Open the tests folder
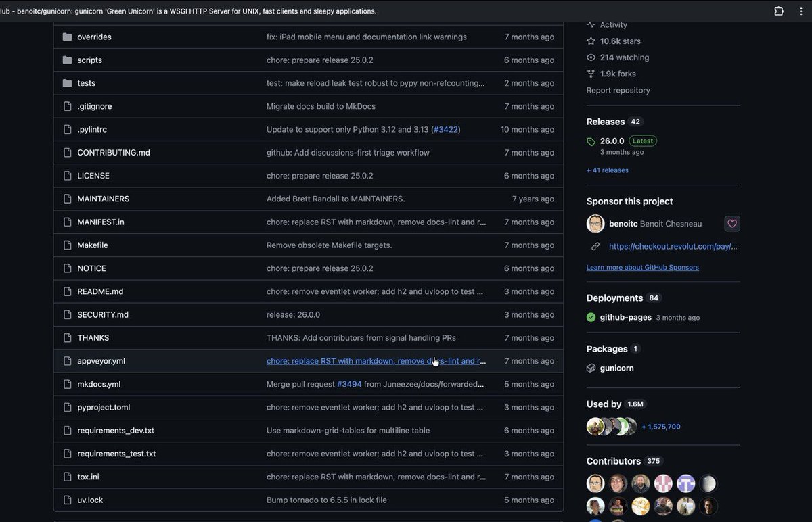Viewport: 812px width, 522px height. [86, 83]
